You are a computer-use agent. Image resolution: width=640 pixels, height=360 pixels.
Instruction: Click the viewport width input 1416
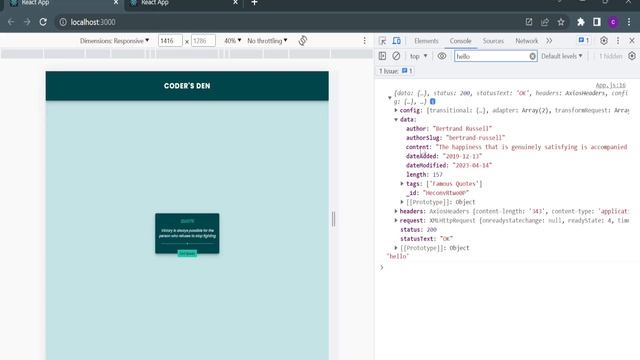[170, 41]
